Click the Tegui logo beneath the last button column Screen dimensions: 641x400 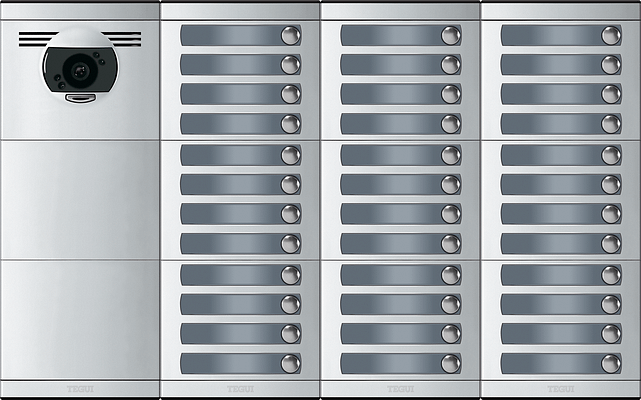[559, 389]
